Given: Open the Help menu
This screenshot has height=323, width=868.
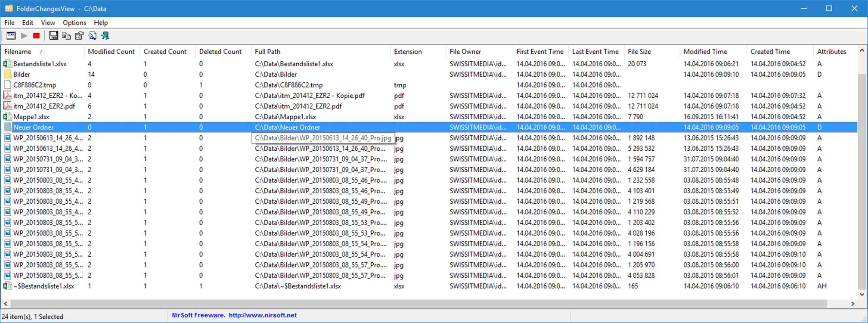Looking at the screenshot, I should [x=101, y=23].
